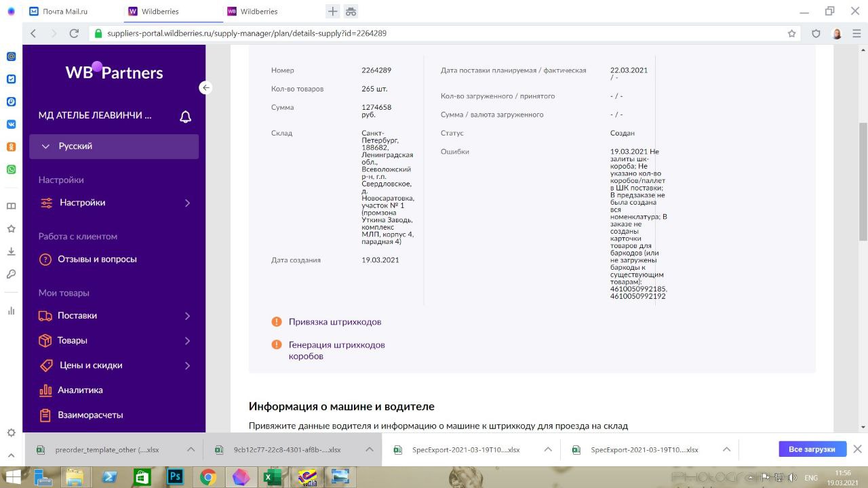Expand Настройки menu chevron
The height and width of the screenshot is (488, 868).
187,203
